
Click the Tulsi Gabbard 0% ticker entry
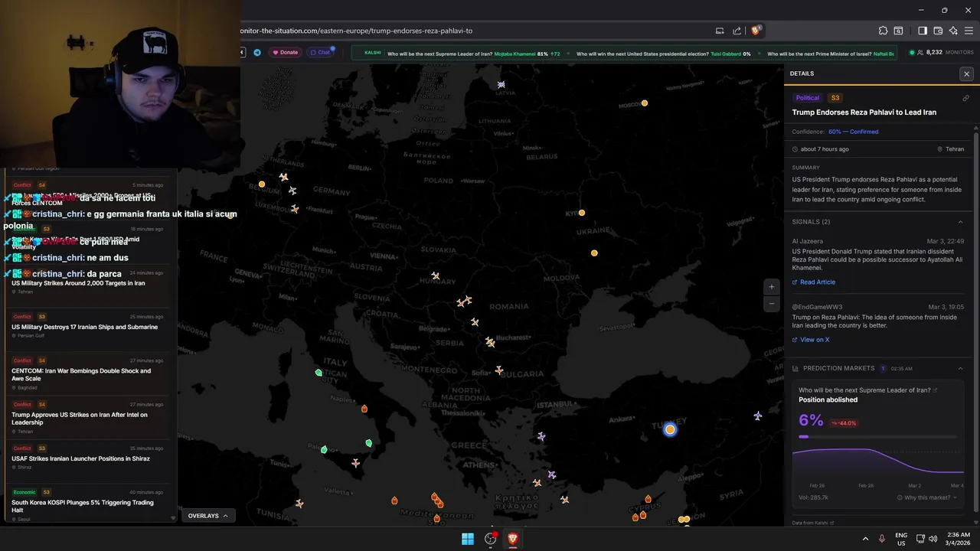(730, 54)
